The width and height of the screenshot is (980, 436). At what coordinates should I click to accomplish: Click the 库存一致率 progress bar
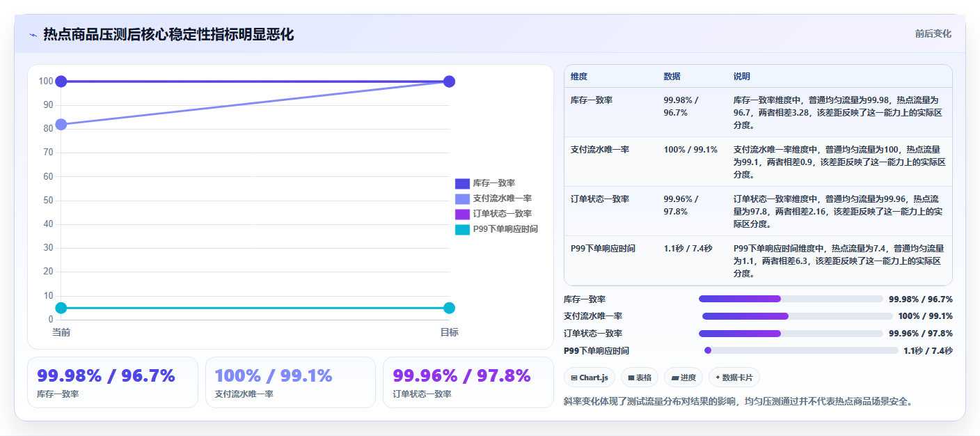coord(791,299)
